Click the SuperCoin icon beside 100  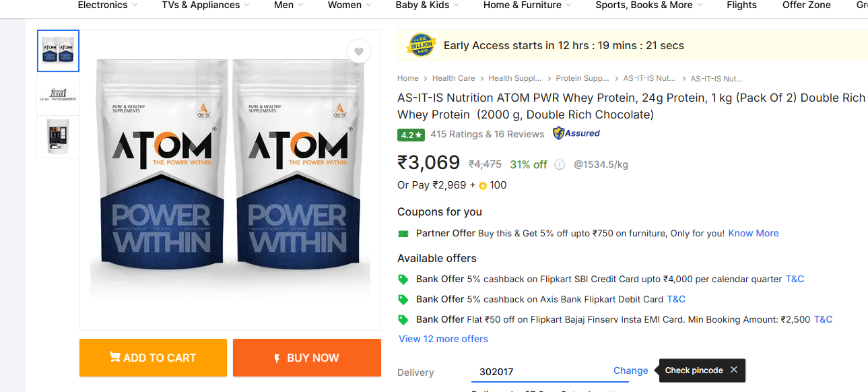tap(483, 186)
